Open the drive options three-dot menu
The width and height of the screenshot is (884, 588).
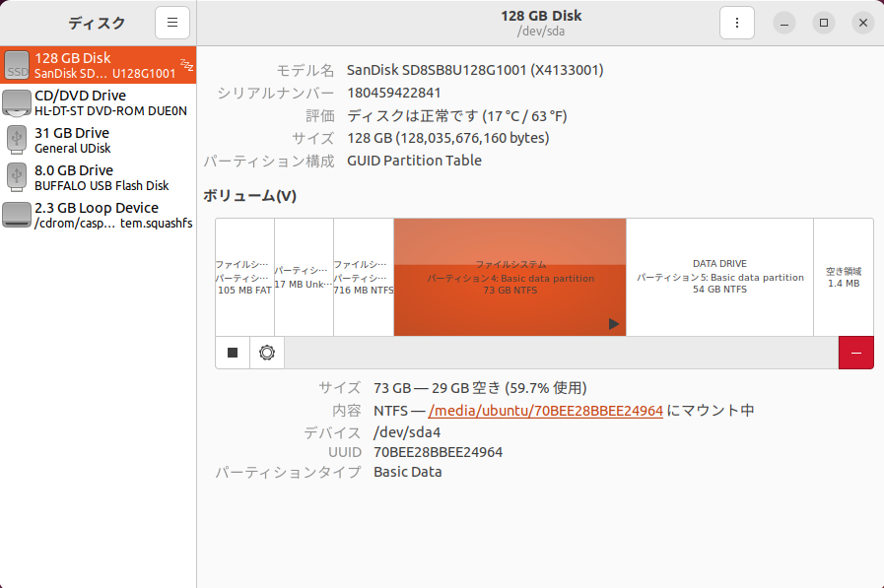[736, 23]
